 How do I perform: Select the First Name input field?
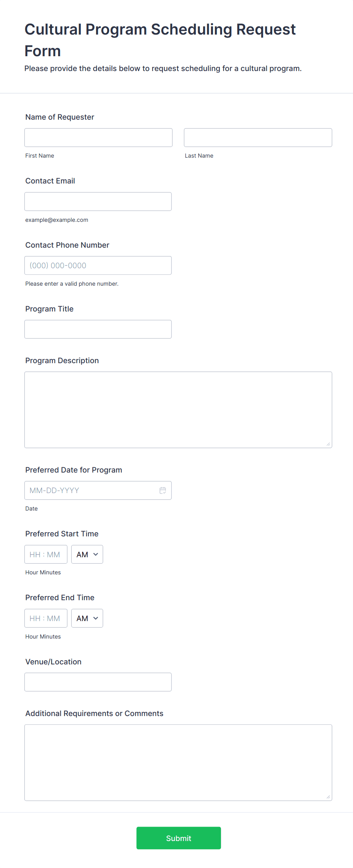[98, 138]
